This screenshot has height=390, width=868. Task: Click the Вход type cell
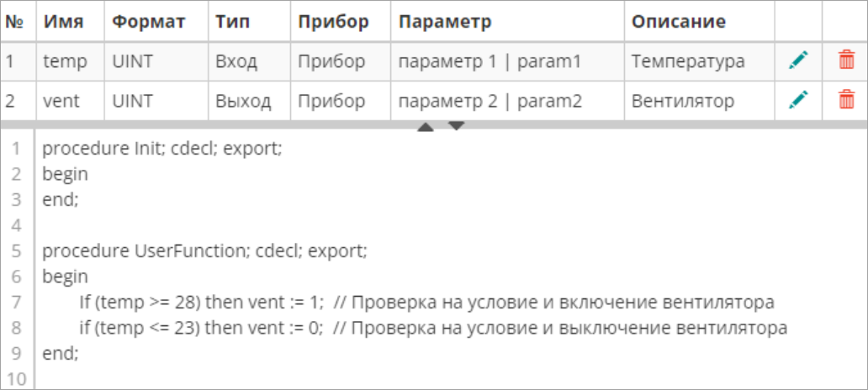pyautogui.click(x=236, y=61)
